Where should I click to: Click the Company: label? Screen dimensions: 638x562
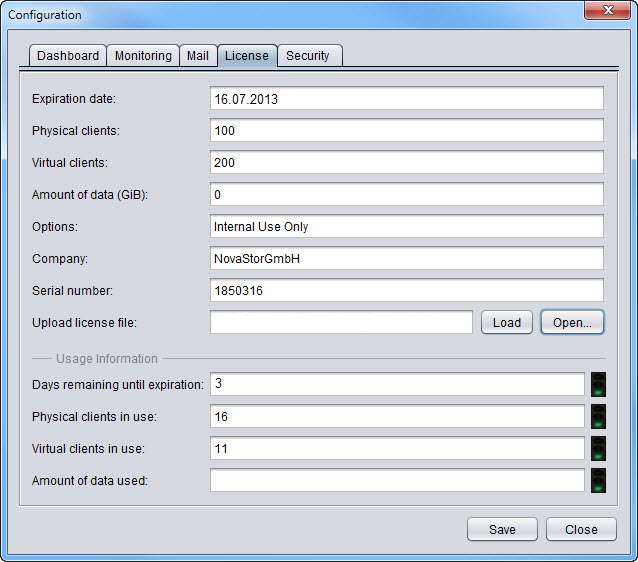60,259
